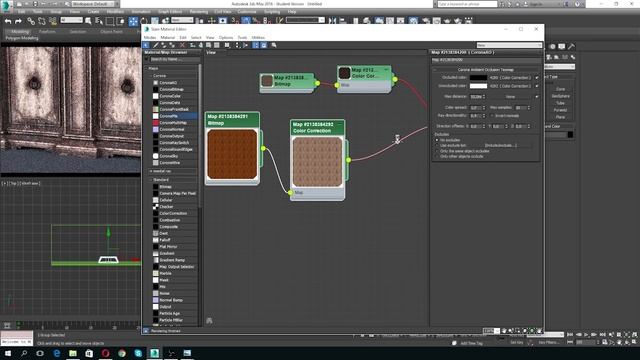Click the 3ds Max taskbar icon

pos(154,353)
